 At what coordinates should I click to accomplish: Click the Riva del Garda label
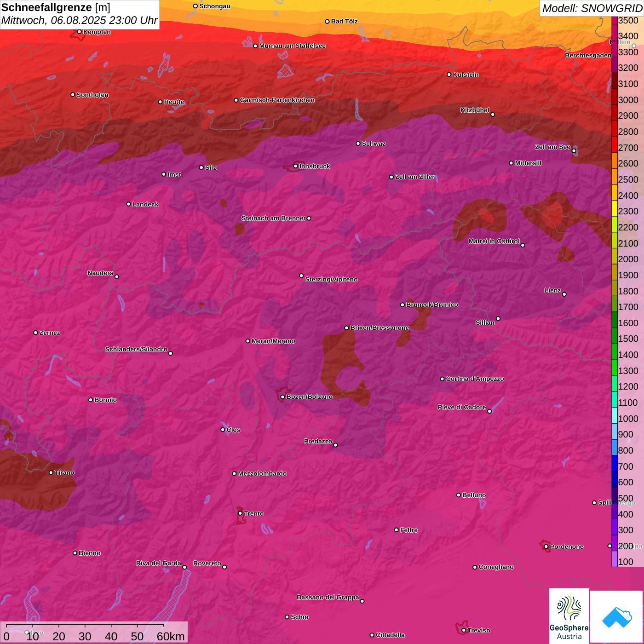[159, 563]
